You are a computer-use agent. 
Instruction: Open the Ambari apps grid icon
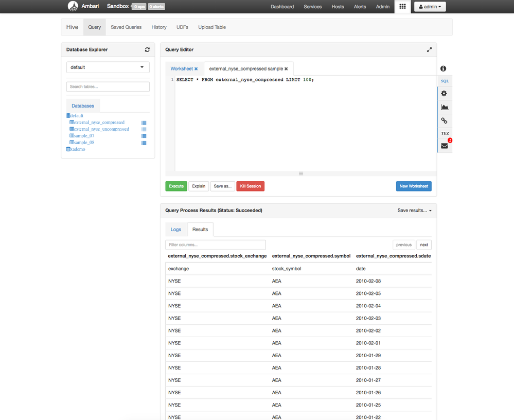click(x=402, y=6)
